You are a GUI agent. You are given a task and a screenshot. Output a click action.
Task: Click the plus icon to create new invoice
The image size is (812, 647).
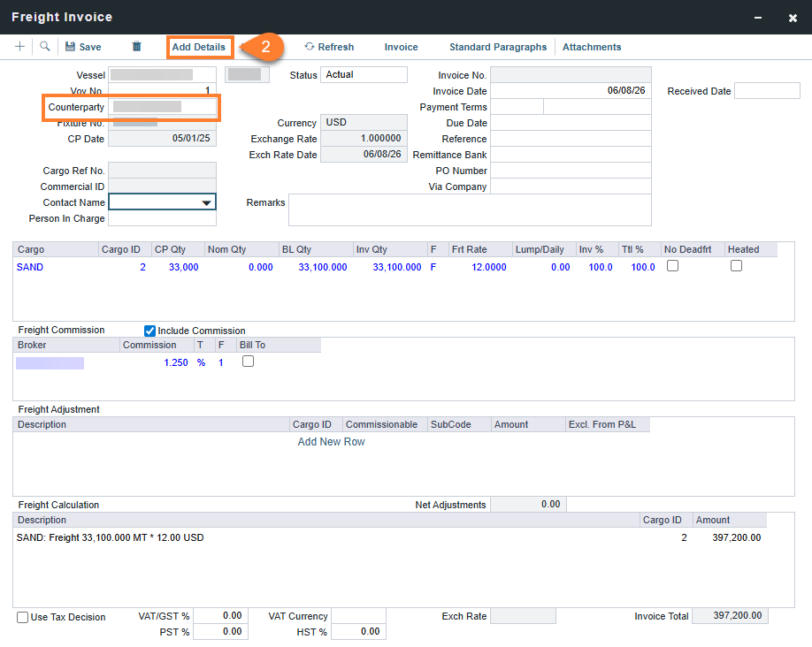point(19,47)
